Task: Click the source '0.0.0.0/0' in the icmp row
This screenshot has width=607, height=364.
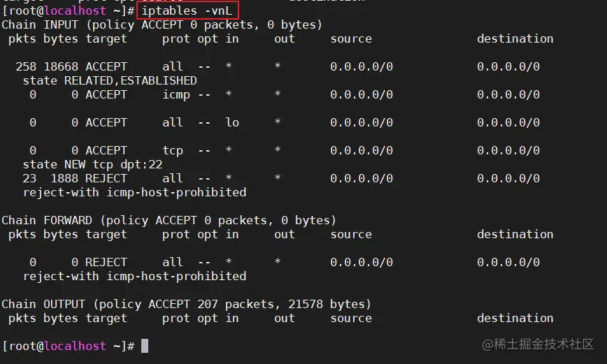Action: click(362, 95)
